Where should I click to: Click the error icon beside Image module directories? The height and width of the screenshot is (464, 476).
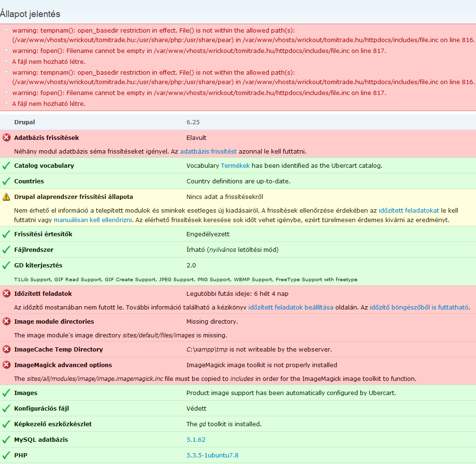7,321
